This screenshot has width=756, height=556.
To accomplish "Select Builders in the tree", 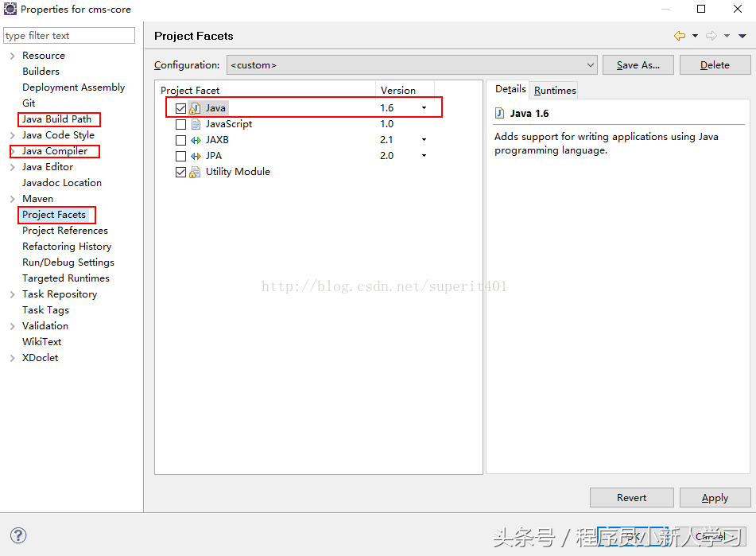I will [x=41, y=72].
